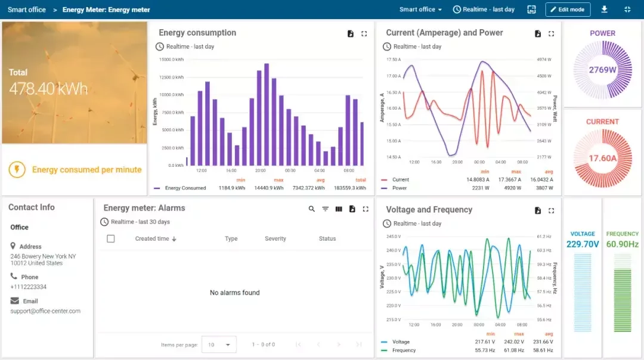
Task: Click the Edit mode button
Action: point(567,10)
